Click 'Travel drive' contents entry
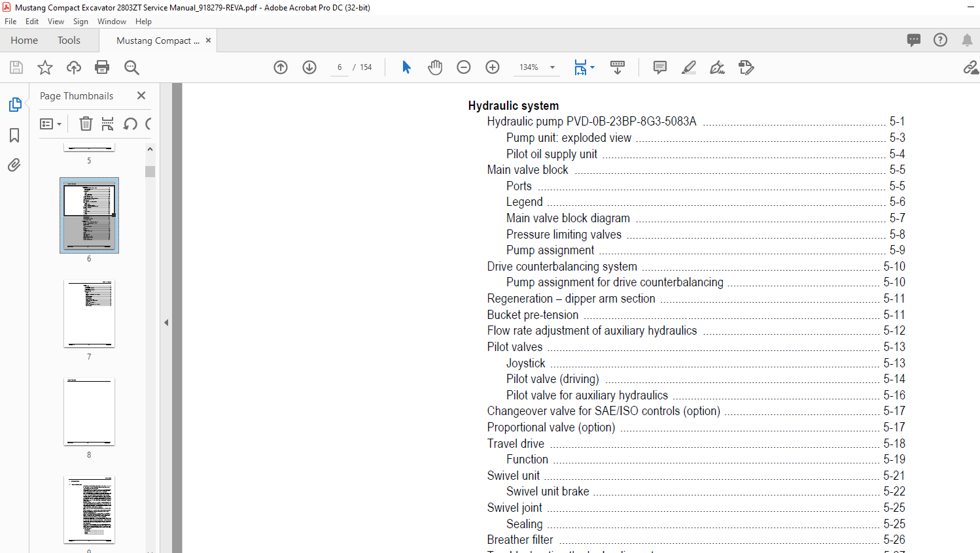 tap(516, 443)
